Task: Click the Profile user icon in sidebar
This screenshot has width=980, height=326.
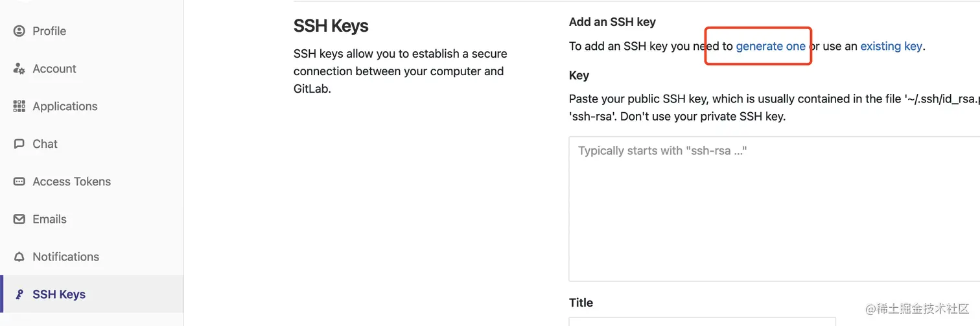Action: point(19,31)
